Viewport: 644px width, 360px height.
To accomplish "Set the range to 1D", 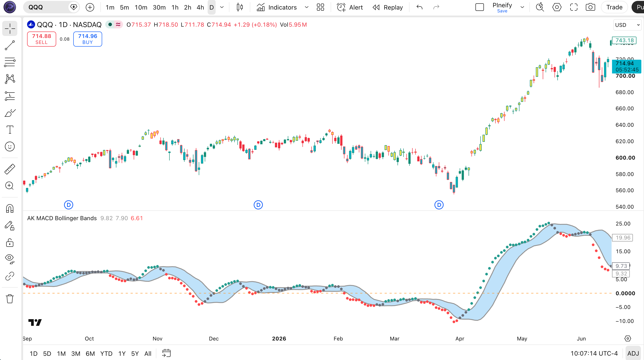I will pyautogui.click(x=34, y=354).
